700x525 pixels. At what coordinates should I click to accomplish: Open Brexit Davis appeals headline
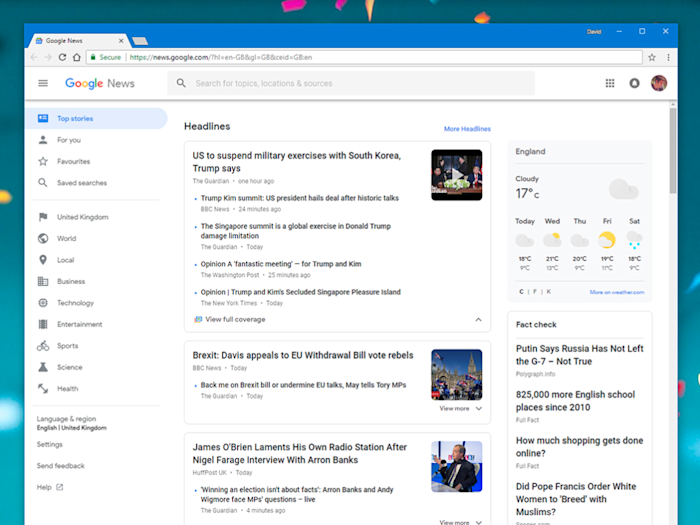coord(303,355)
